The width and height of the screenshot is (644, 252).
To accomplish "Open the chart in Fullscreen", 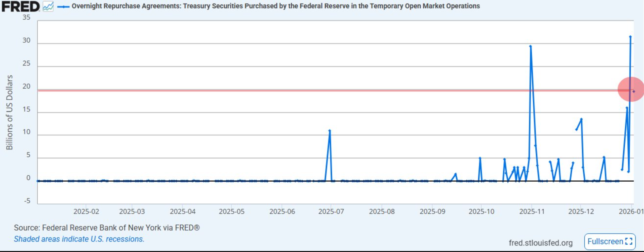I will (610, 241).
